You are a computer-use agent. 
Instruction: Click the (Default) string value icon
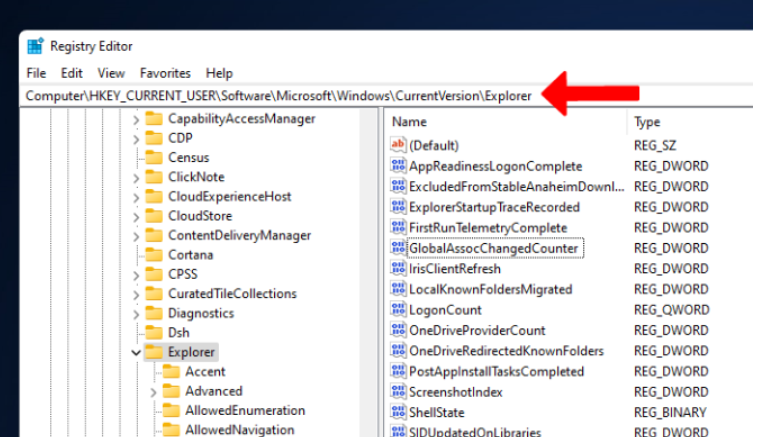tap(398, 145)
